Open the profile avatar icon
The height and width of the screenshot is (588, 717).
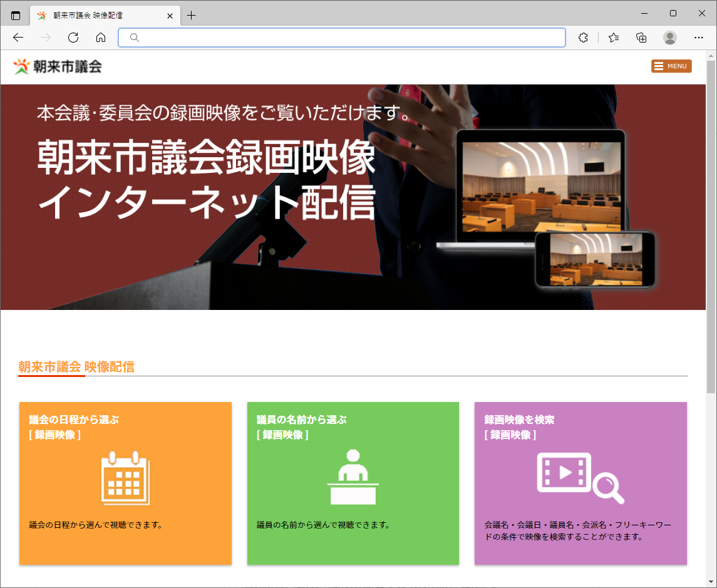[670, 38]
